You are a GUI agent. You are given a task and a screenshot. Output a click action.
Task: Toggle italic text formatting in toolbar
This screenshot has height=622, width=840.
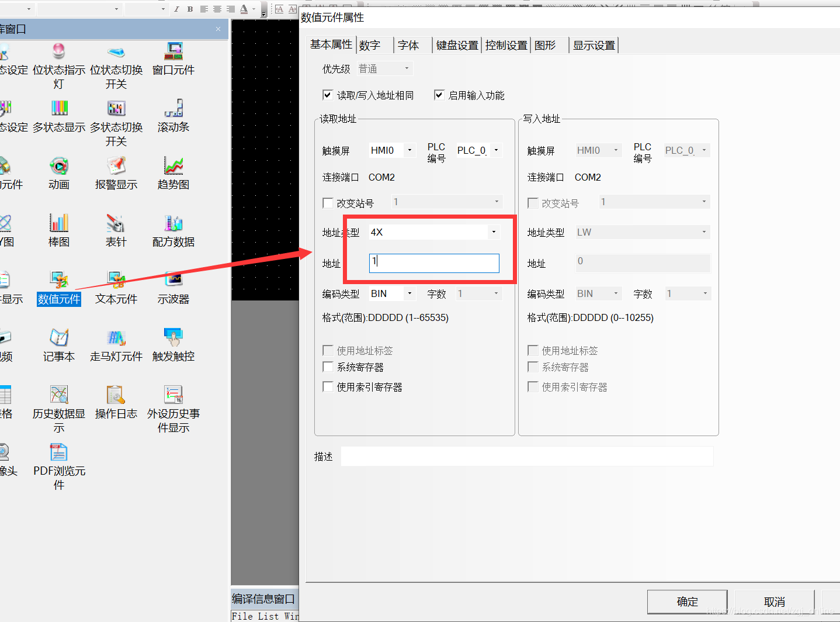(x=176, y=9)
